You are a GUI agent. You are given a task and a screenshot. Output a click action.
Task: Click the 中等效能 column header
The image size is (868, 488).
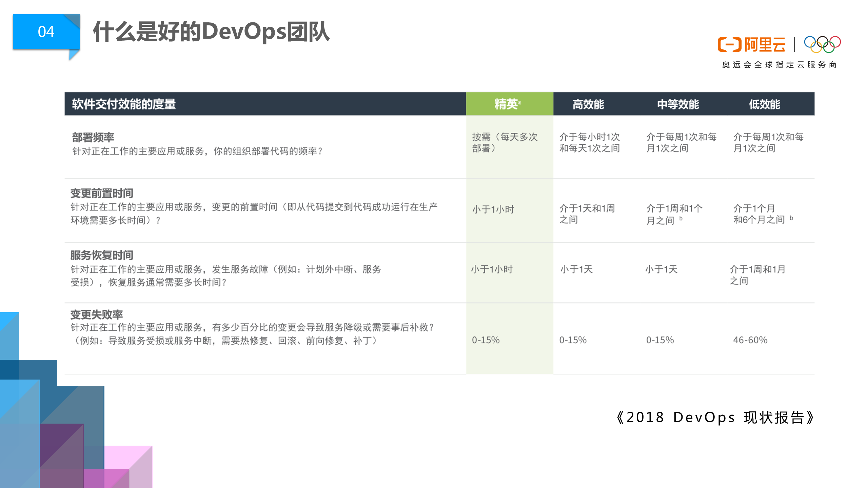(x=678, y=104)
